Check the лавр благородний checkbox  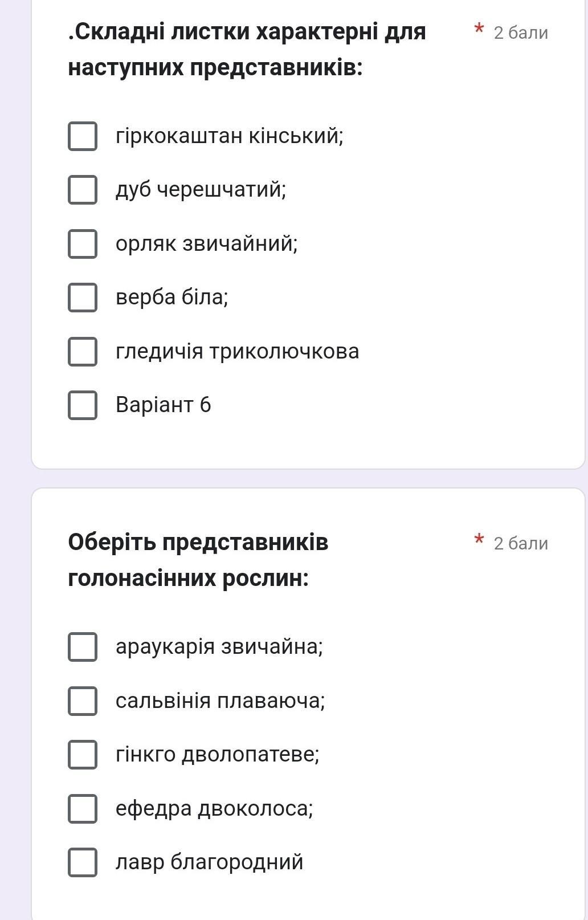tap(83, 862)
